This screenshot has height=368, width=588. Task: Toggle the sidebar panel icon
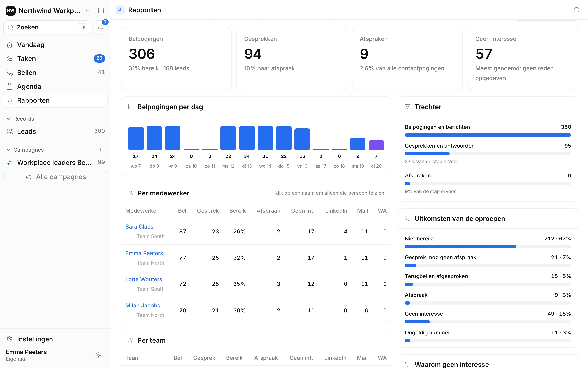(x=101, y=10)
